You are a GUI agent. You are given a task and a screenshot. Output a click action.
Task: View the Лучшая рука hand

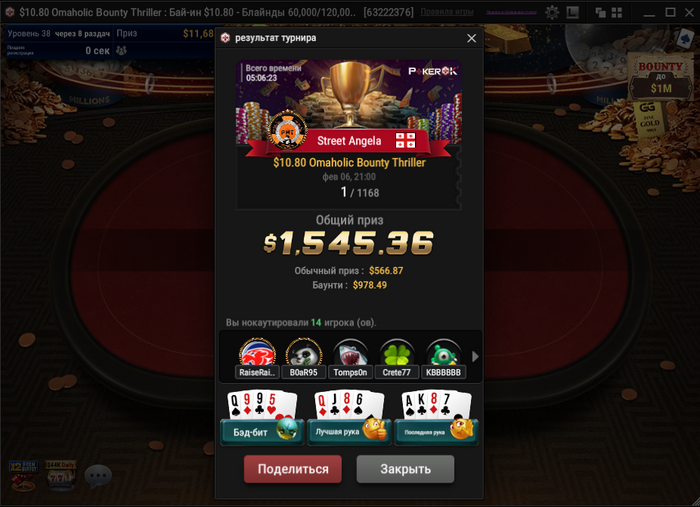click(349, 418)
